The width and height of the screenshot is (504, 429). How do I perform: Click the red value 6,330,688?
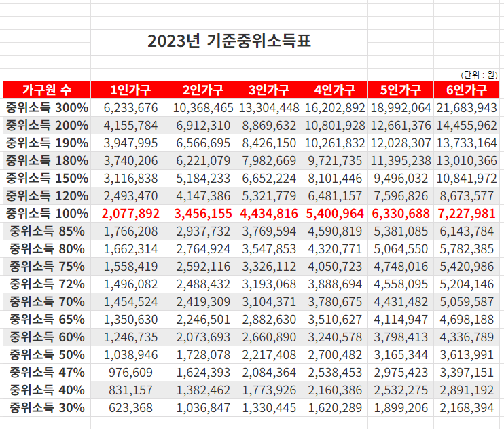point(401,214)
